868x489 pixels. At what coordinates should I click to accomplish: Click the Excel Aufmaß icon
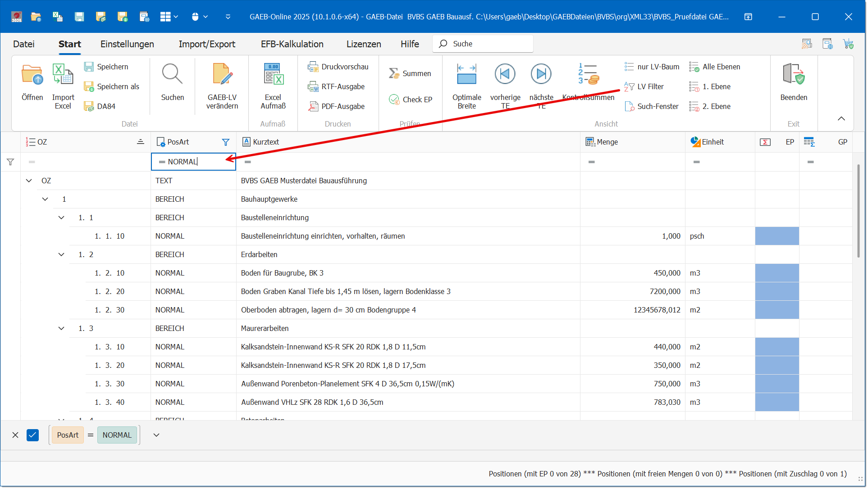tap(273, 75)
